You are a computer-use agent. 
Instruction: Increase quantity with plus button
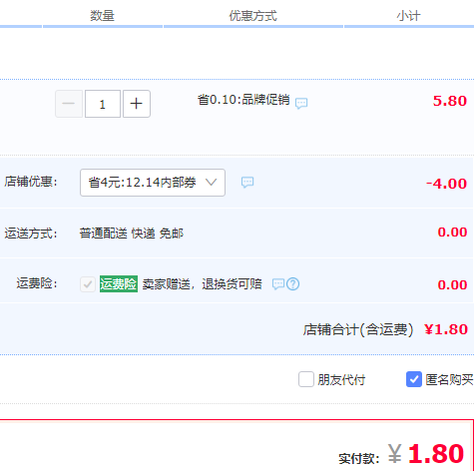(x=137, y=104)
